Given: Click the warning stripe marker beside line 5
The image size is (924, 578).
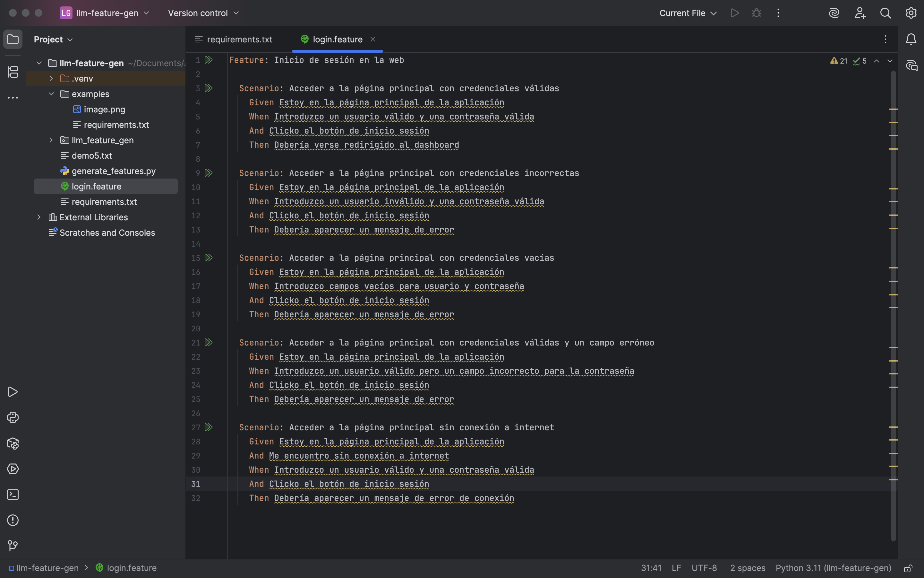Looking at the screenshot, I should [893, 122].
